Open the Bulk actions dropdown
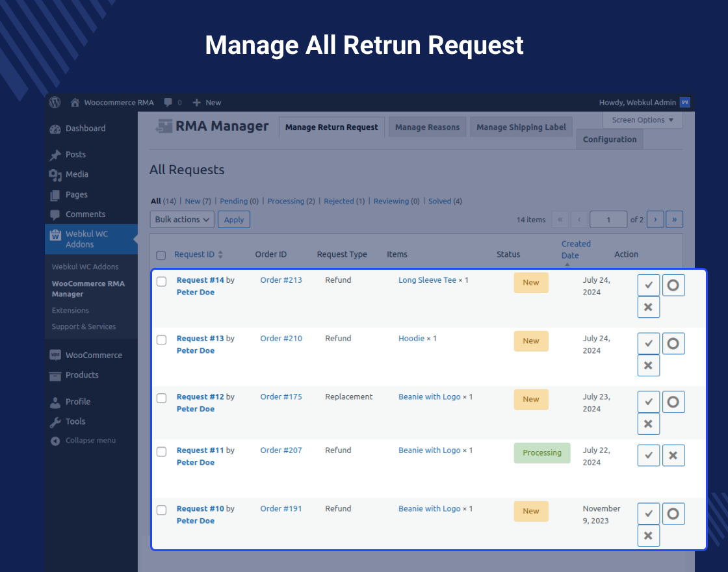This screenshot has width=728, height=572. click(181, 220)
